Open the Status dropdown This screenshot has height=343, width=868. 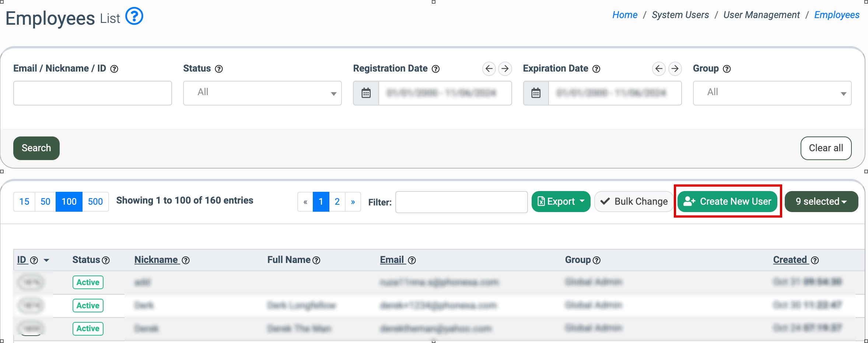[262, 93]
